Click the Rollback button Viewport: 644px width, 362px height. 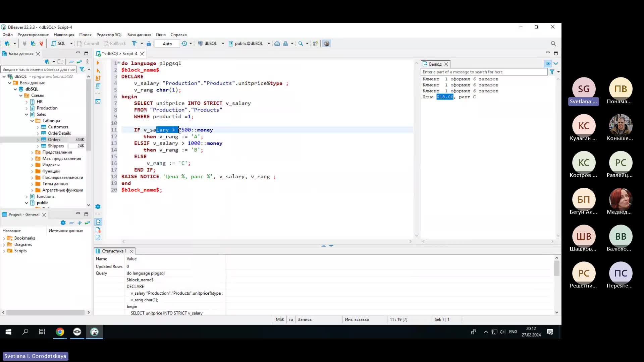click(115, 44)
